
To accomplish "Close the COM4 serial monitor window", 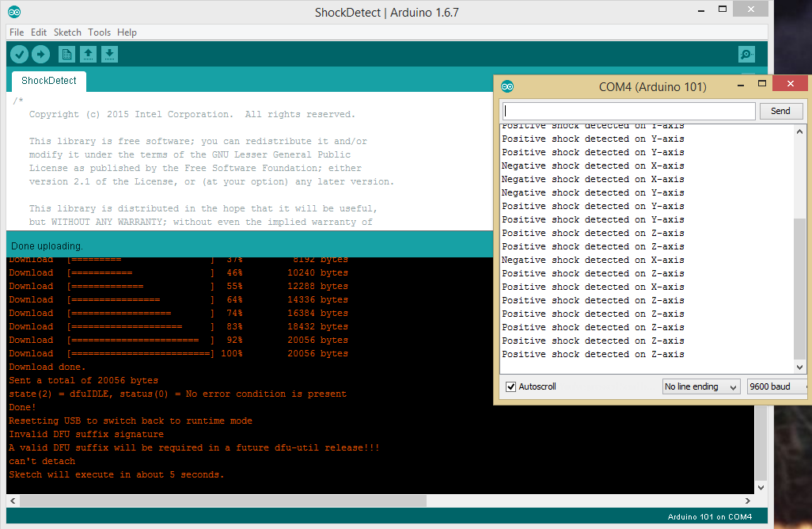I will point(791,83).
